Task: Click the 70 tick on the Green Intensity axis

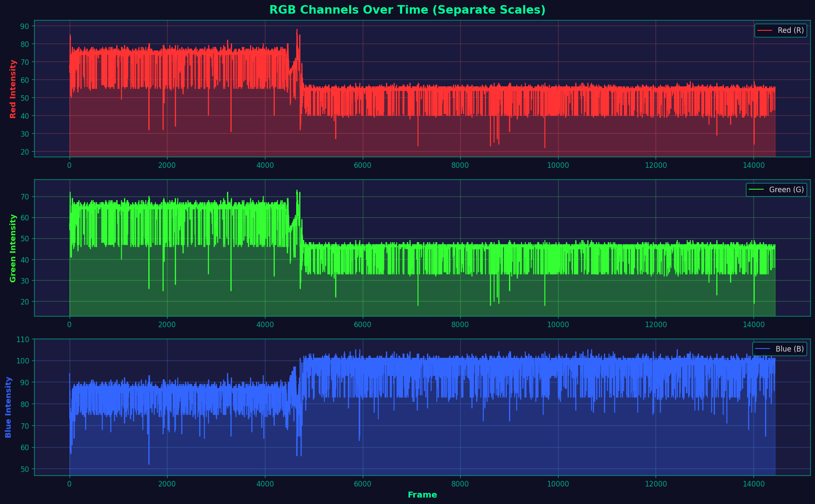Action: coord(25,197)
